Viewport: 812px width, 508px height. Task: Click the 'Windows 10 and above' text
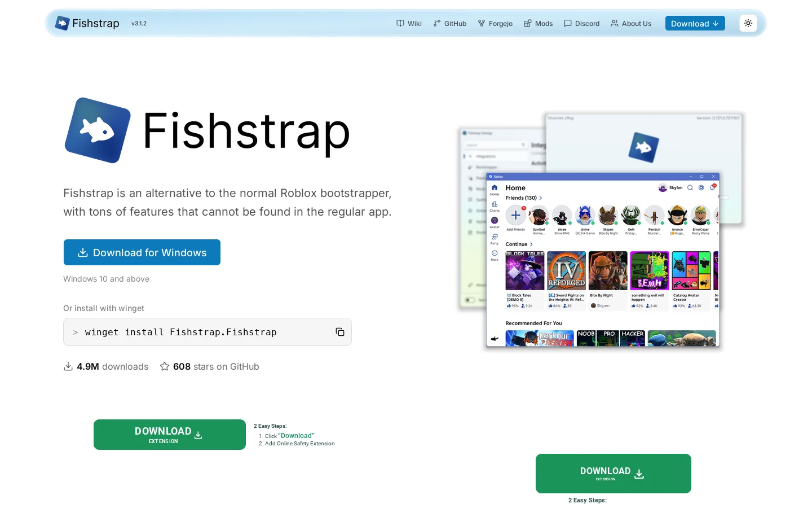click(106, 279)
